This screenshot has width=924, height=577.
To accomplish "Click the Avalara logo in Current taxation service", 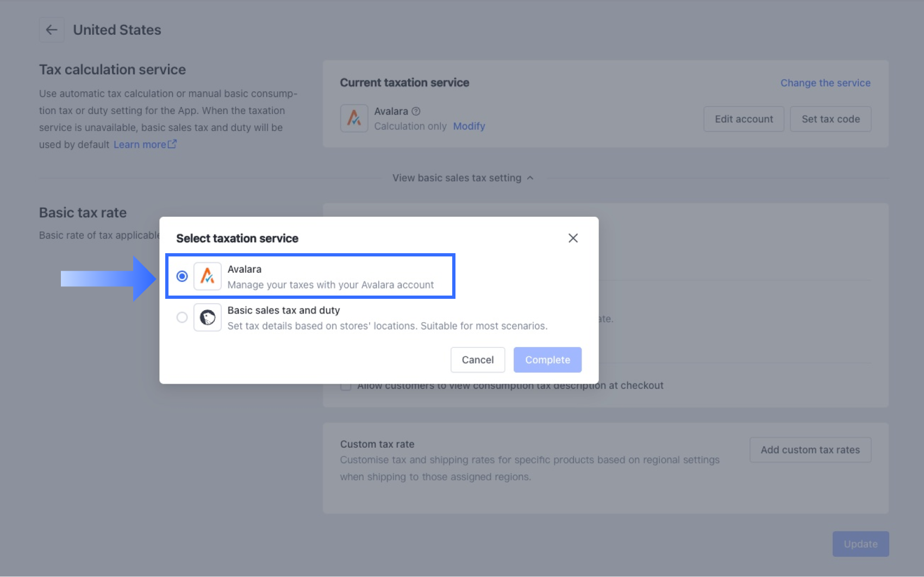I will click(354, 118).
